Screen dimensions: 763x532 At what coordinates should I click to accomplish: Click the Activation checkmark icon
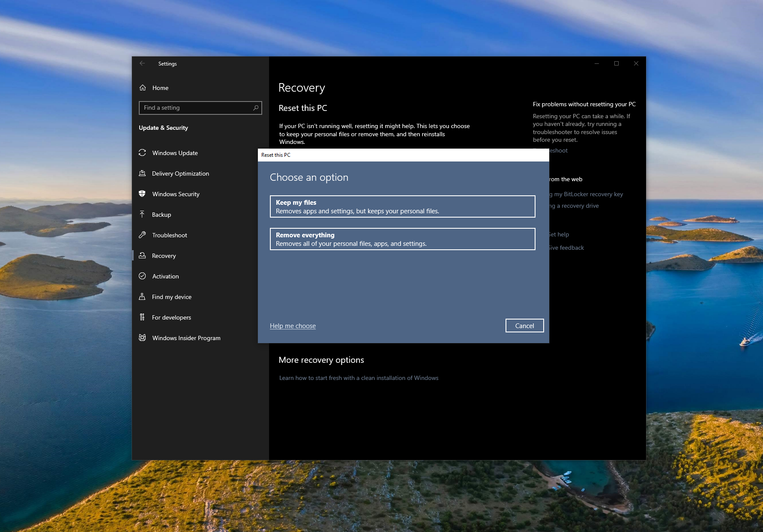[x=142, y=276]
